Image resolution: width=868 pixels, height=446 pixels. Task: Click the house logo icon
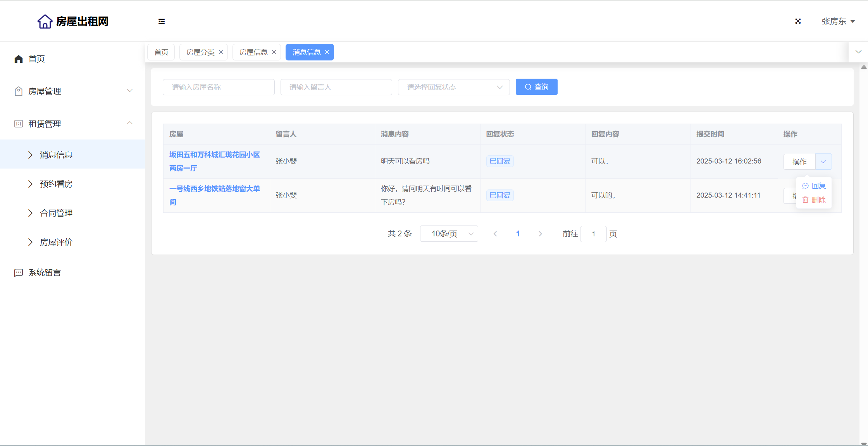click(45, 21)
